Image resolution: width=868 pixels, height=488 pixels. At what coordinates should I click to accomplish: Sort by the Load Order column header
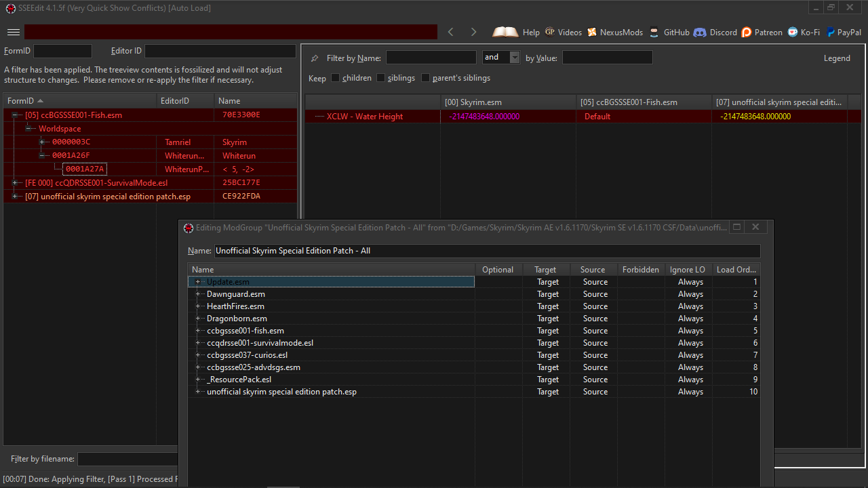(x=736, y=270)
